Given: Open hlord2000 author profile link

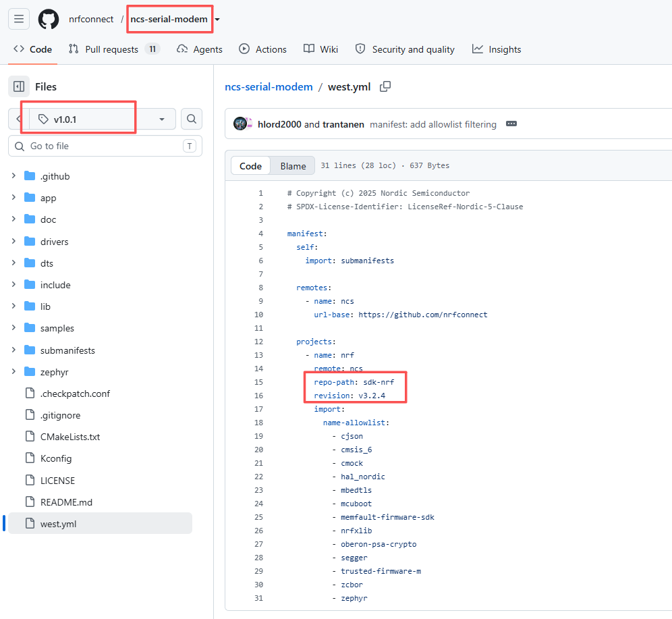Looking at the screenshot, I should 279,124.
